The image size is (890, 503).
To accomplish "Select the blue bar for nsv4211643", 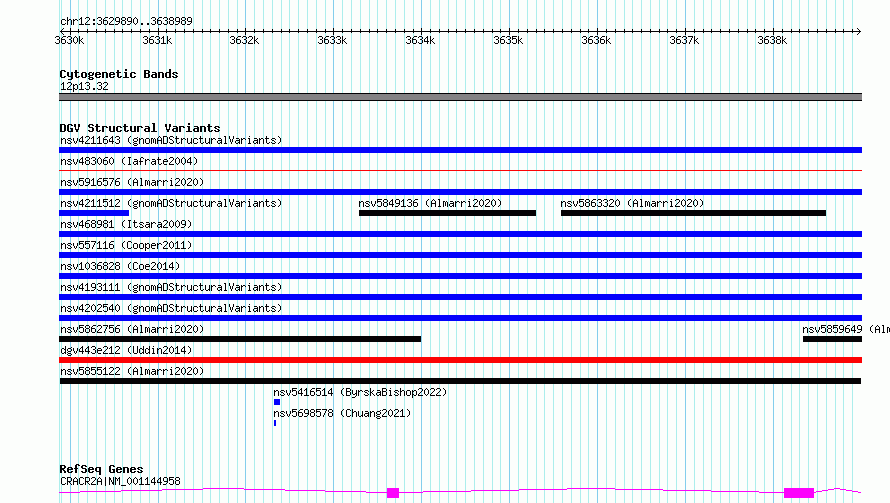I will (x=460, y=150).
